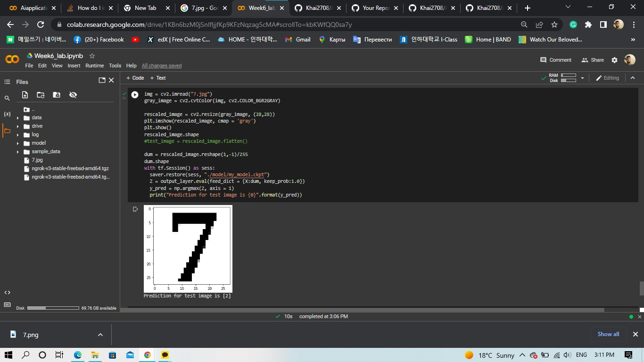Open Colab settings gear
Screen dimensions: 644x362
click(614, 60)
